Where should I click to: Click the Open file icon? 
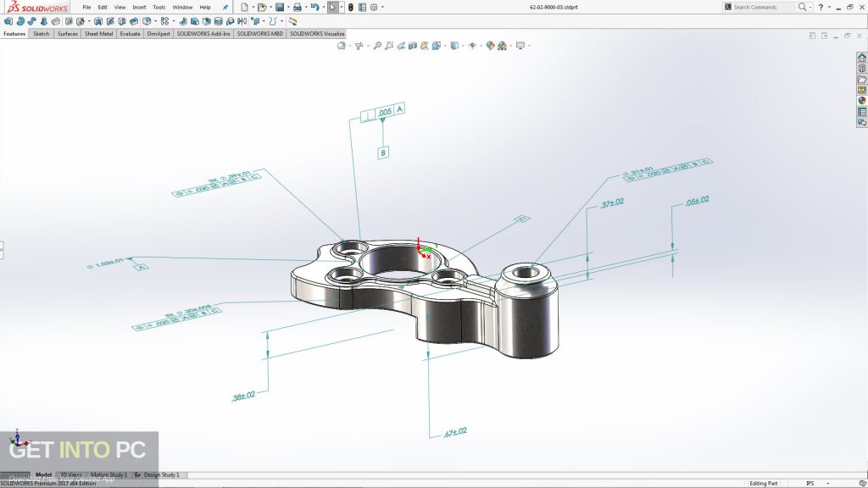pos(261,7)
